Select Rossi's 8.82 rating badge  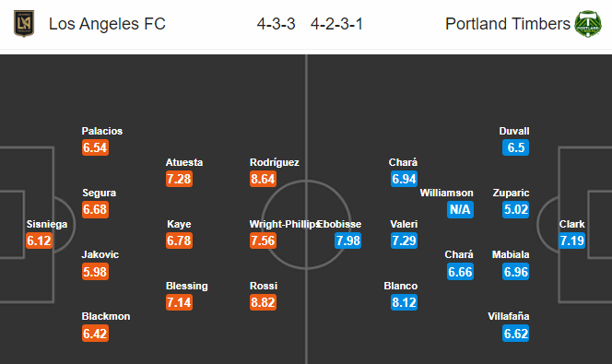[x=263, y=302]
